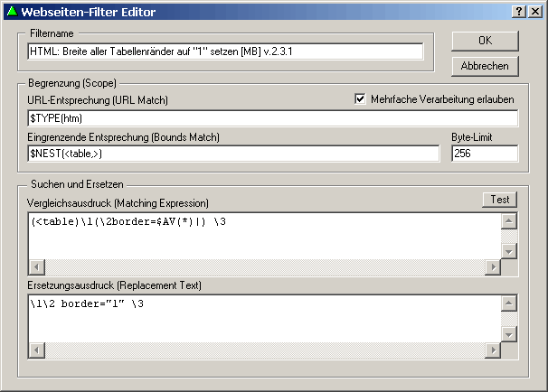This screenshot has height=392, width=548.
Task: Select the Bounds Match input field
Action: (232, 154)
